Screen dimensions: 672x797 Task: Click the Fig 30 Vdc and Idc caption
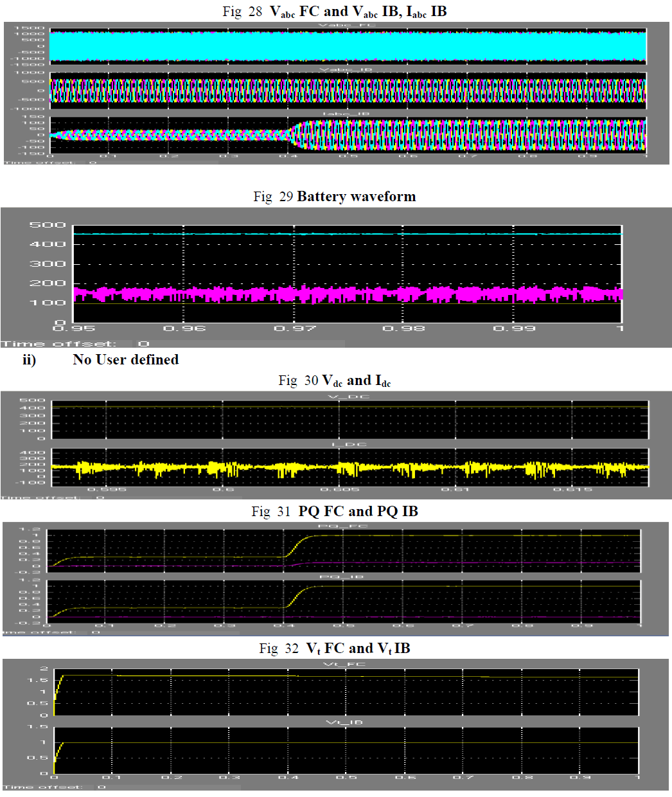point(334,381)
